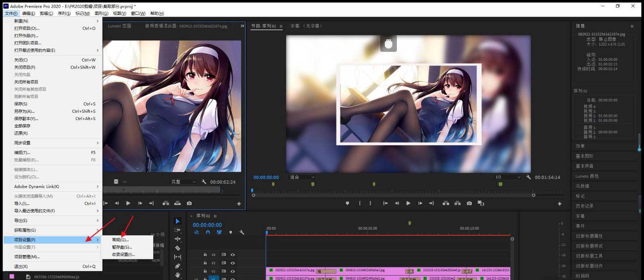Select the Track Select Forward tool
The width and height of the screenshot is (644, 280).
(x=178, y=230)
